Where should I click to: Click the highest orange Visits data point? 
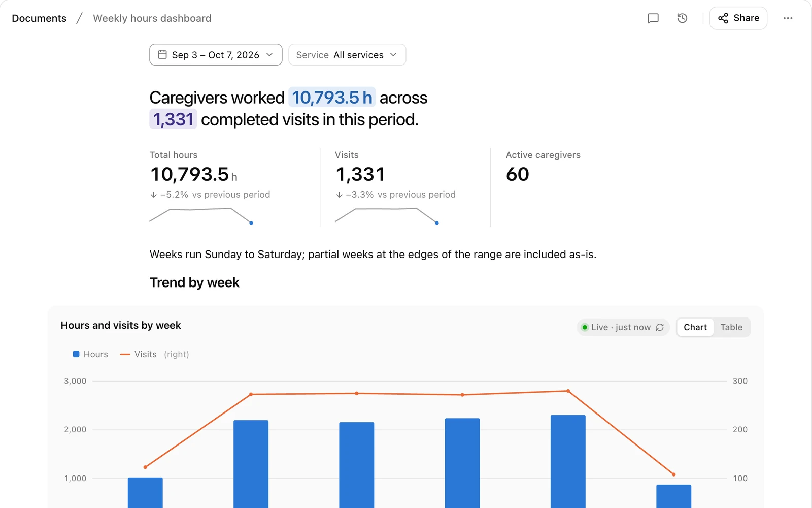tap(568, 391)
